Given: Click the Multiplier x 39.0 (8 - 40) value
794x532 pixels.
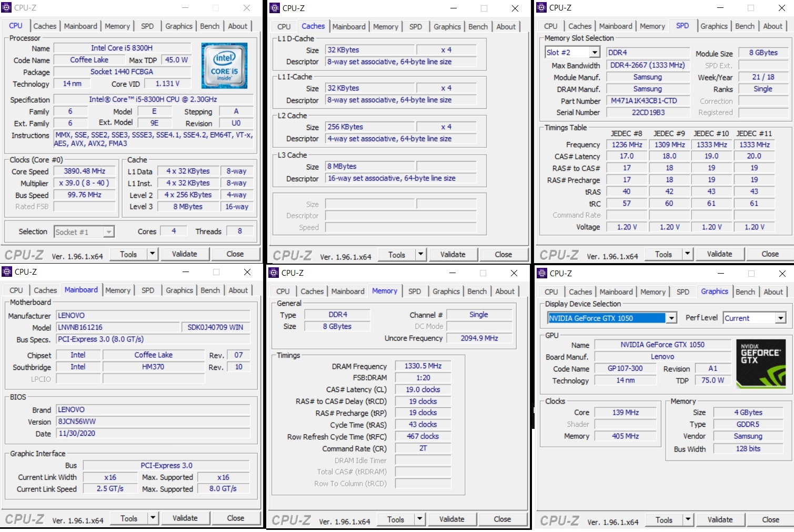Looking at the screenshot, I should 85,183.
